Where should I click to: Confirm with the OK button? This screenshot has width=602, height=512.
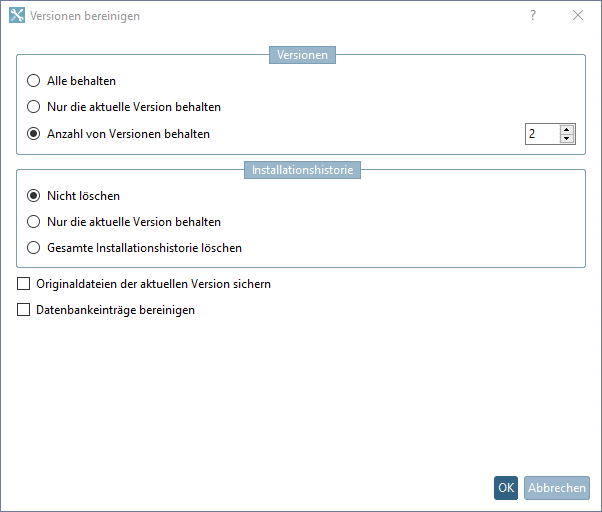(x=506, y=488)
